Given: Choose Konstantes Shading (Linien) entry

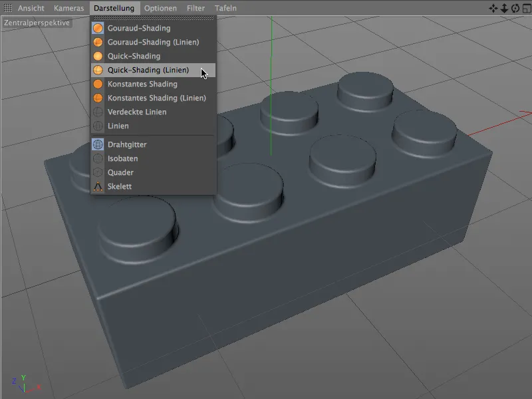Looking at the screenshot, I should (154, 98).
